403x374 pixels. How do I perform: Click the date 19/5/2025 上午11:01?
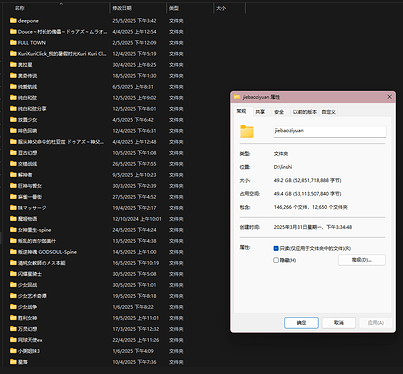pyautogui.click(x=136, y=318)
